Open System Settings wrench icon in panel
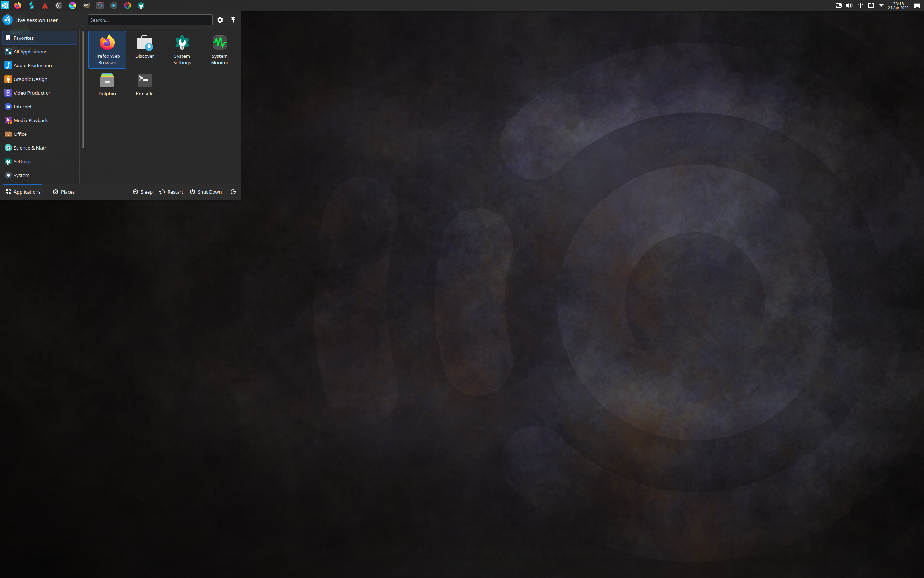Screen dimensions: 924x578 (x=141, y=5)
